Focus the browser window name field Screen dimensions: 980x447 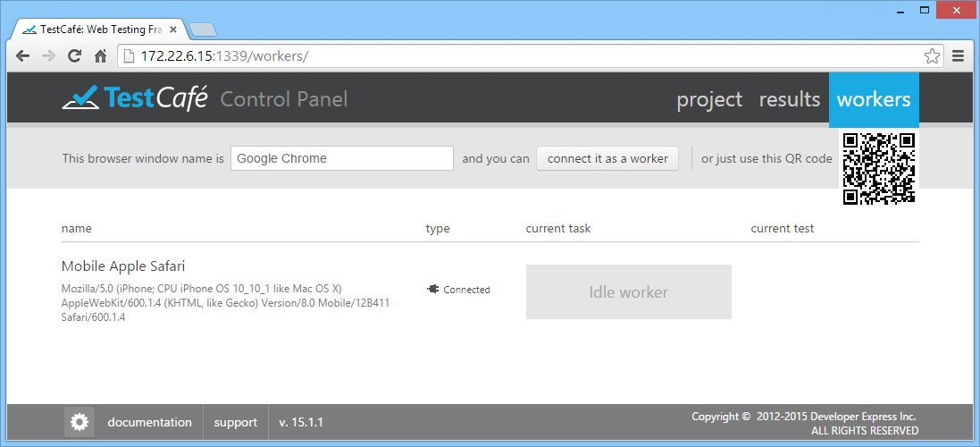[342, 158]
